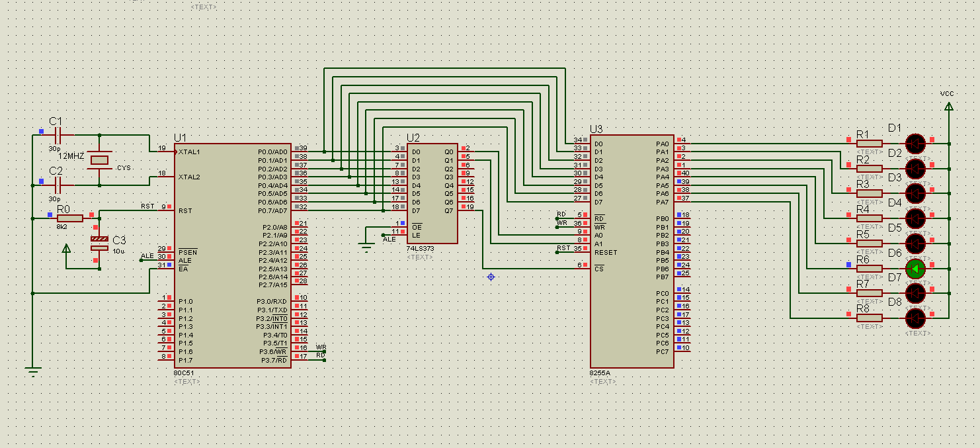Click the 'U2' reference designator label

(x=413, y=138)
